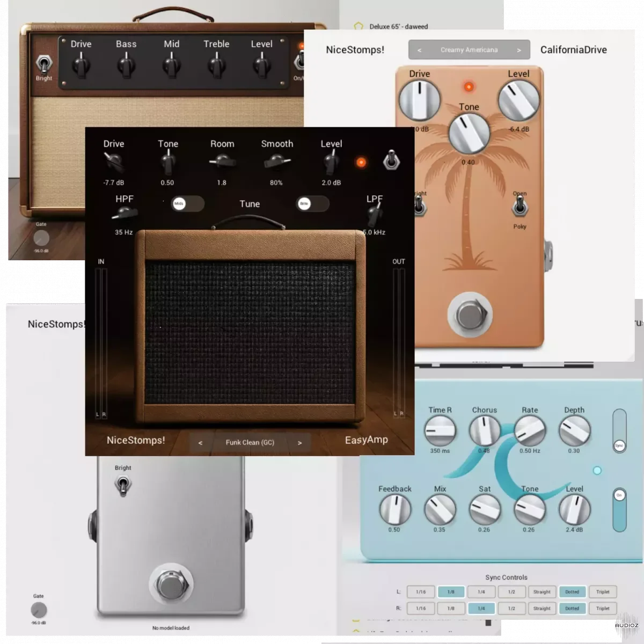Click the Gate knob under the Deluxe amp
The width and height of the screenshot is (644, 644).
point(41,238)
